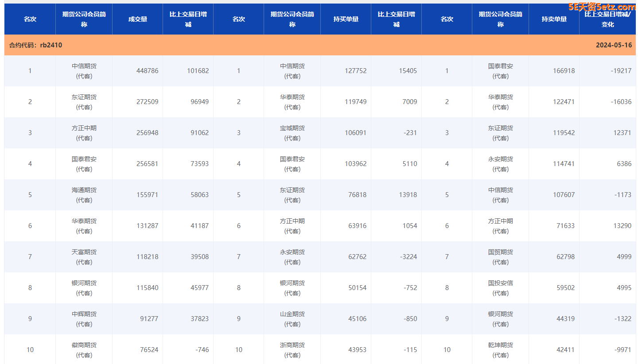The height and width of the screenshot is (364, 638).
Task: Select volume value 115840
Action: (147, 288)
